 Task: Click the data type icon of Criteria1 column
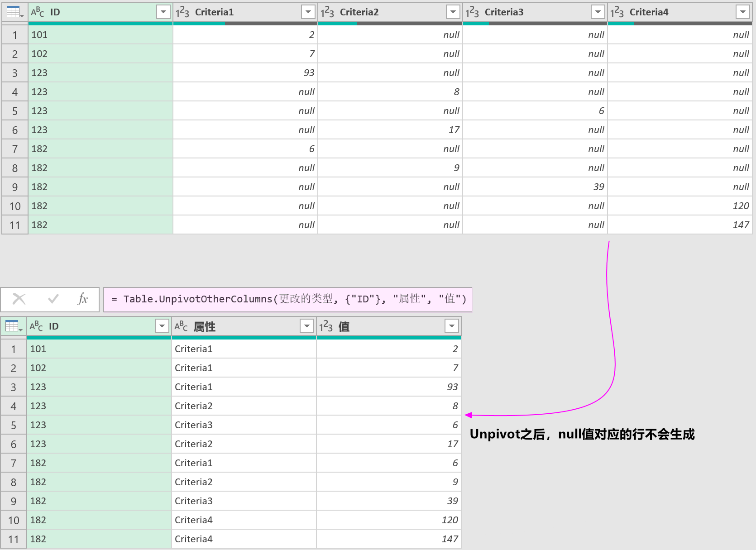pyautogui.click(x=182, y=12)
